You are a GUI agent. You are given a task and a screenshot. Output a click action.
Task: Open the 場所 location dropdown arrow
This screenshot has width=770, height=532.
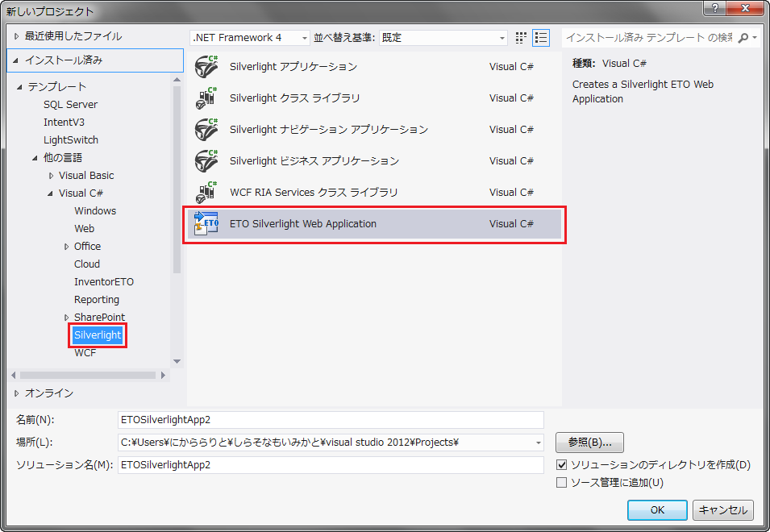539,443
